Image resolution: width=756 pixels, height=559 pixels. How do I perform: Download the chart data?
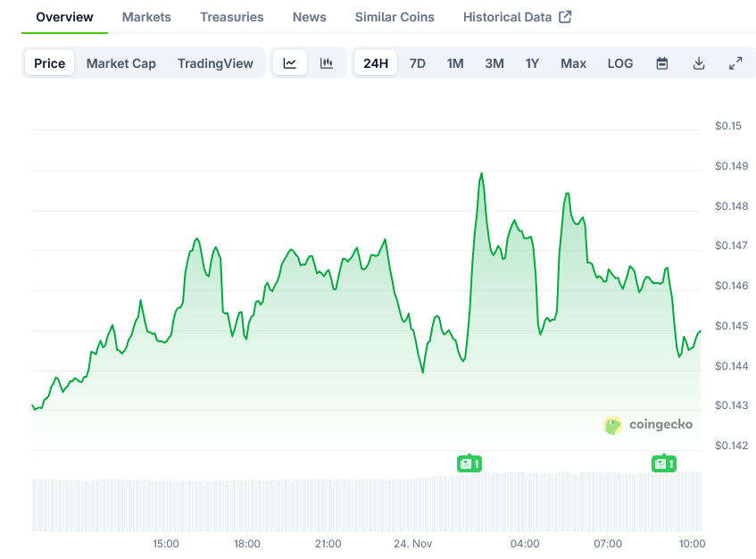pos(699,63)
